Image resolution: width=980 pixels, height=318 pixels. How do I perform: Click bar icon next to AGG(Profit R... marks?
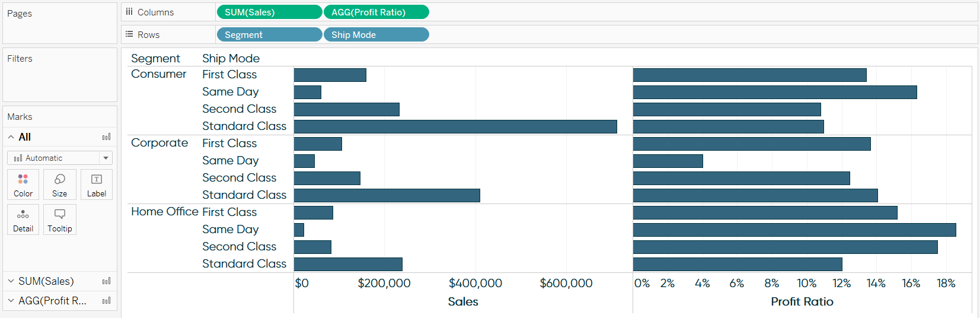click(106, 301)
